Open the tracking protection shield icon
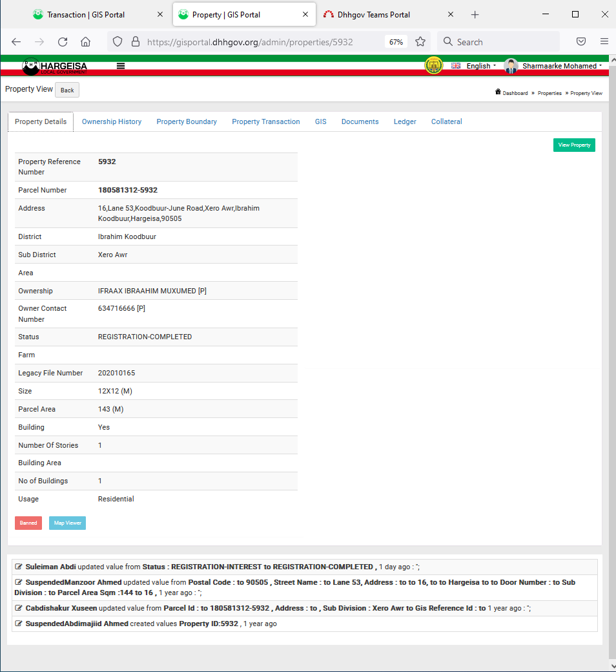This screenshot has width=616, height=672. [118, 41]
